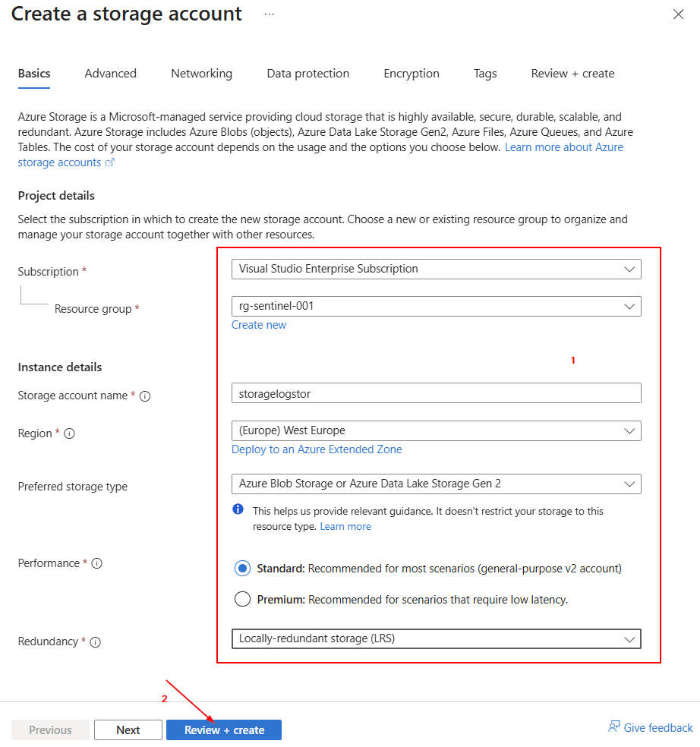Expand the Preferred storage type dropdown

click(436, 484)
